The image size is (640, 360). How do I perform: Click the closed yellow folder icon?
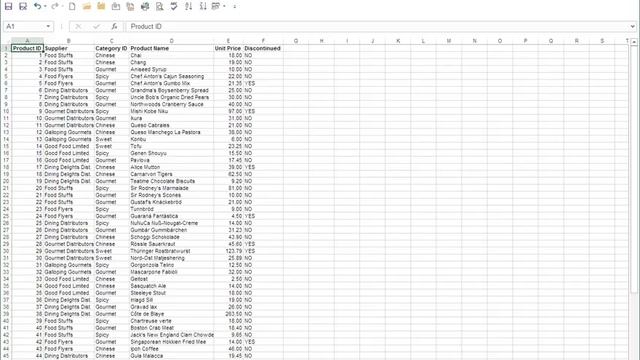point(101,7)
